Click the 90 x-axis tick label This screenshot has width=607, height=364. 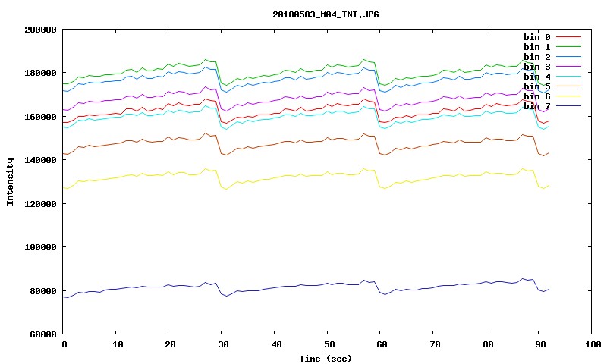(x=541, y=344)
